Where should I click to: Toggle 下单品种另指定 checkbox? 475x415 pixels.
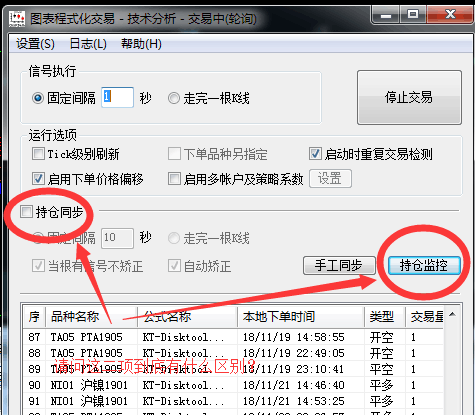pyautogui.click(x=174, y=154)
